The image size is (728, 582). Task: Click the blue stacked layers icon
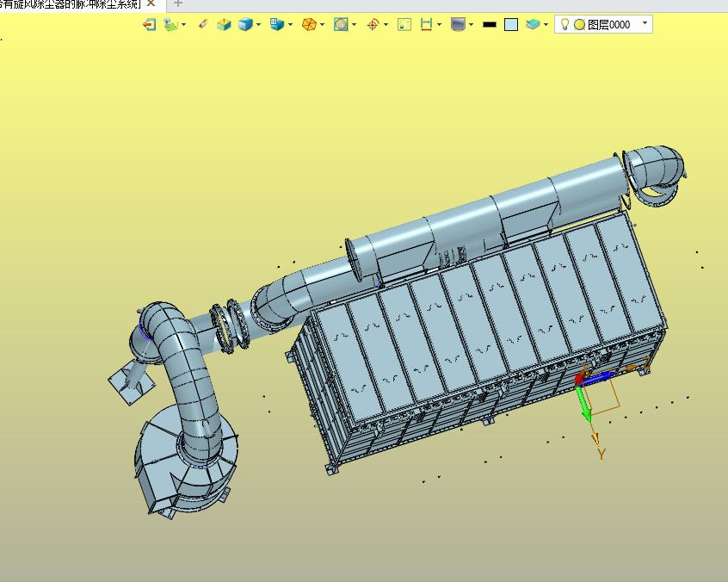pyautogui.click(x=534, y=25)
